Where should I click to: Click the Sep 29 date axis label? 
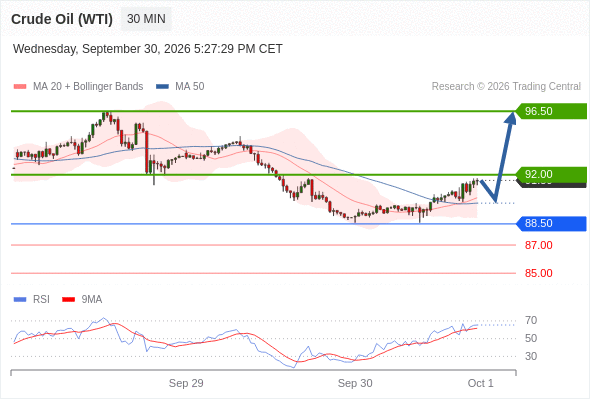click(186, 383)
